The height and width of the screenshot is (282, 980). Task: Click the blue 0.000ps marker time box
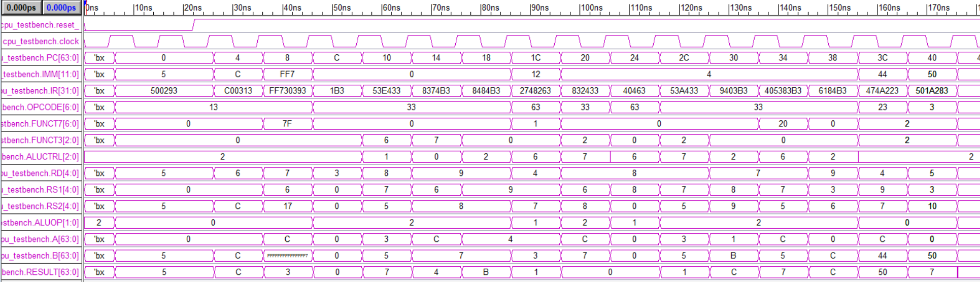point(61,8)
